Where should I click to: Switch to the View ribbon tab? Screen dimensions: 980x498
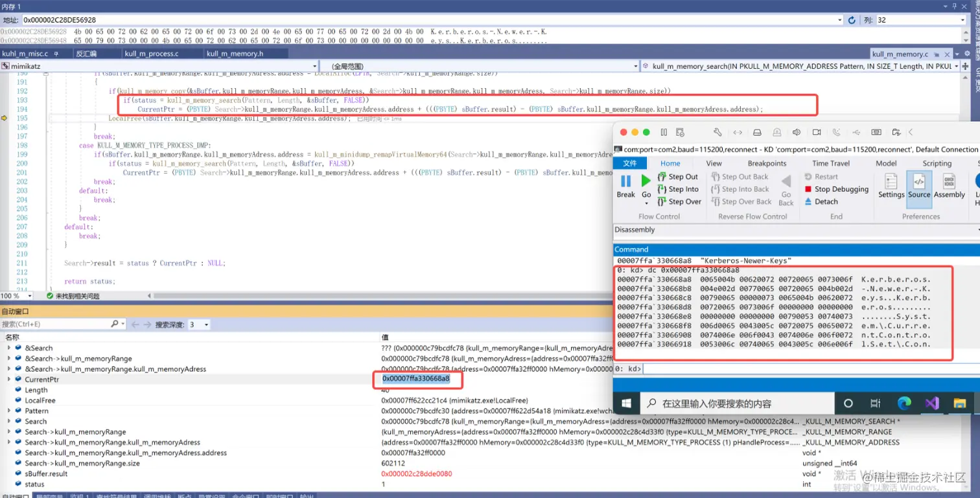714,163
